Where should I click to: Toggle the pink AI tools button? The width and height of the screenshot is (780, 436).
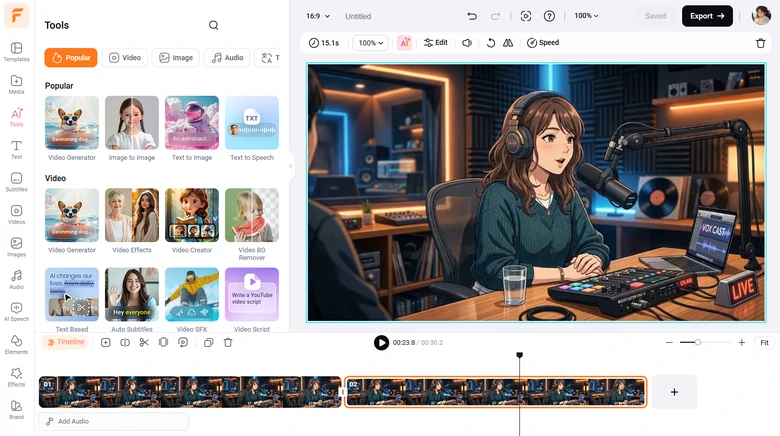click(404, 43)
